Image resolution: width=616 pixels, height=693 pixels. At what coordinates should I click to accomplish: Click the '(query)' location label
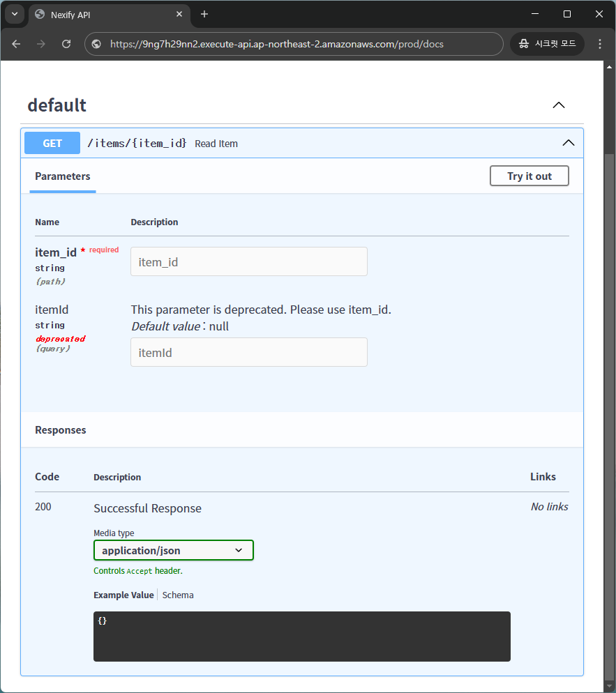tap(53, 349)
